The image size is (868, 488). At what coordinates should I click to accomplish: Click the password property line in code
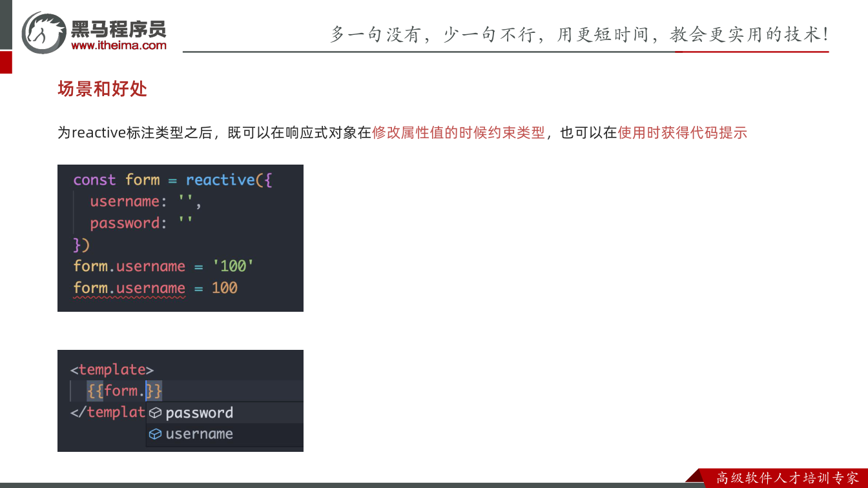pos(142,223)
